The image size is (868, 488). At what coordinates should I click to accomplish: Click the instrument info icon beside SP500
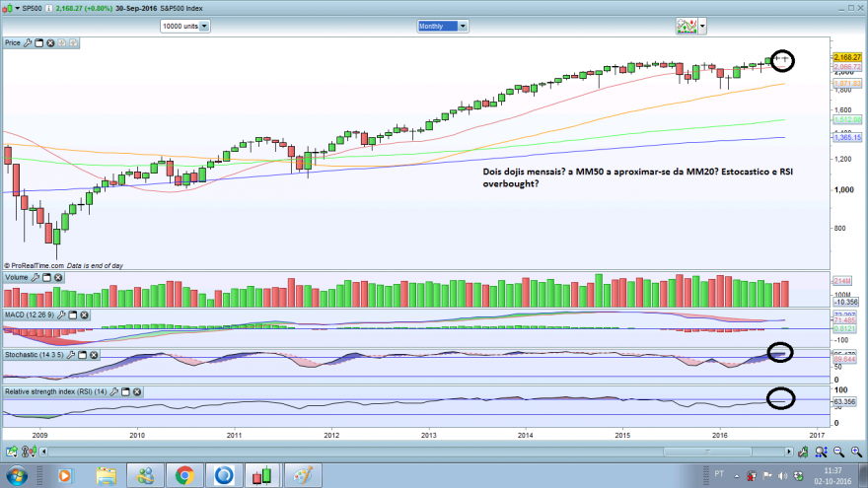click(x=48, y=8)
